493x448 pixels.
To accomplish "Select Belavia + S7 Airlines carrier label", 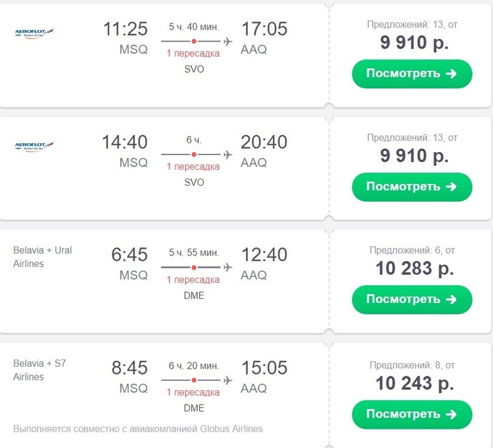I will [x=40, y=370].
